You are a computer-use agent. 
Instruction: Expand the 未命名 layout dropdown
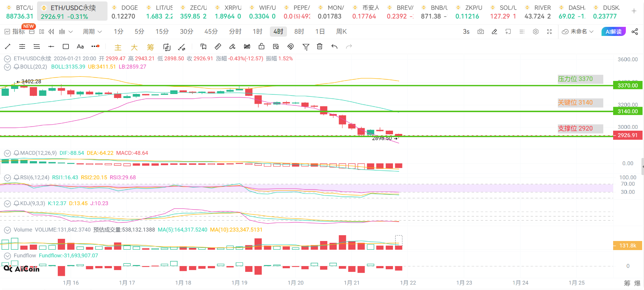578,32
